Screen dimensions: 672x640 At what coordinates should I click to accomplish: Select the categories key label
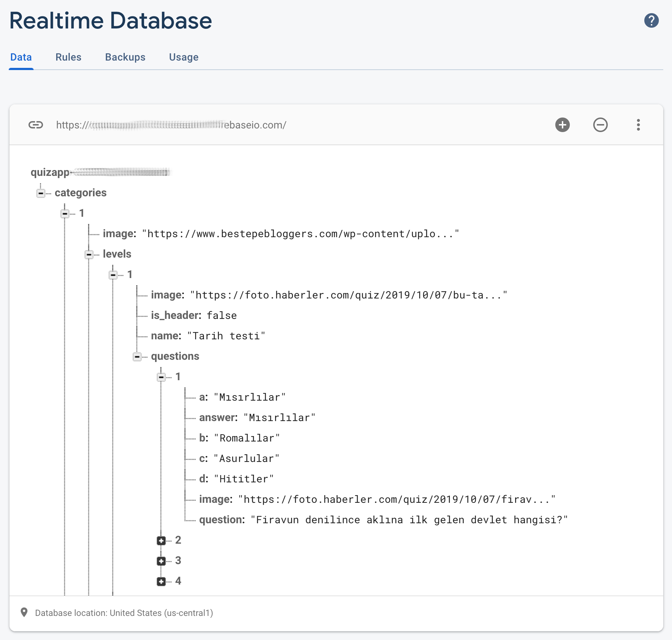81,193
